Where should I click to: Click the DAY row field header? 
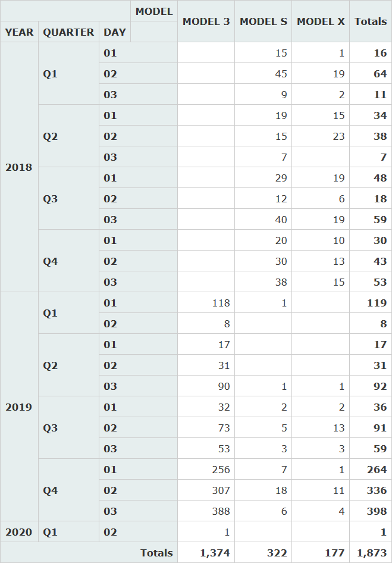pyautogui.click(x=115, y=32)
